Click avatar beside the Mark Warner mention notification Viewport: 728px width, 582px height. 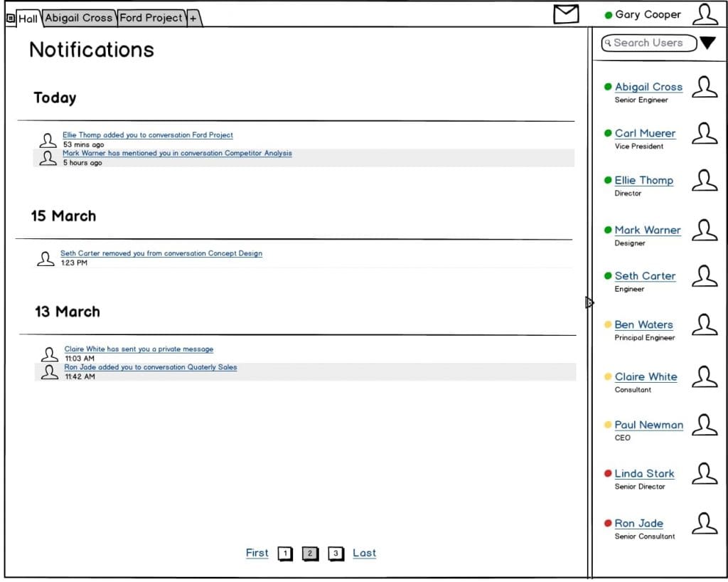48,158
